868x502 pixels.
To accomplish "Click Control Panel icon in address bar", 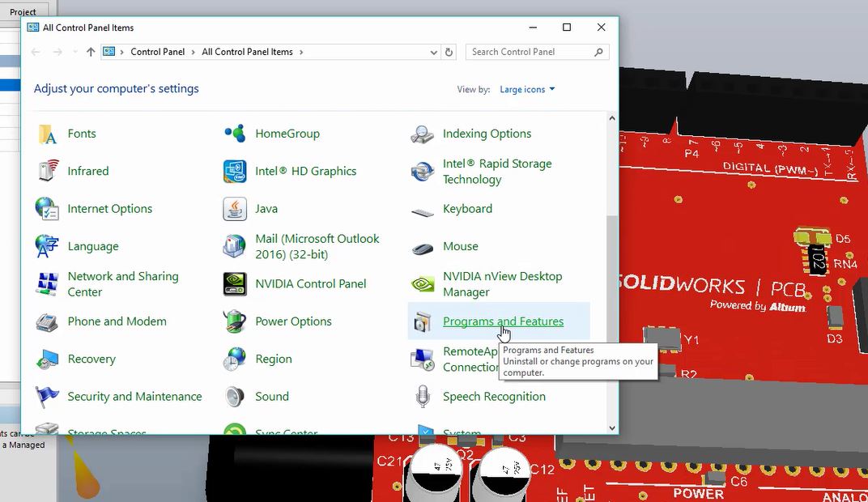I will [109, 52].
